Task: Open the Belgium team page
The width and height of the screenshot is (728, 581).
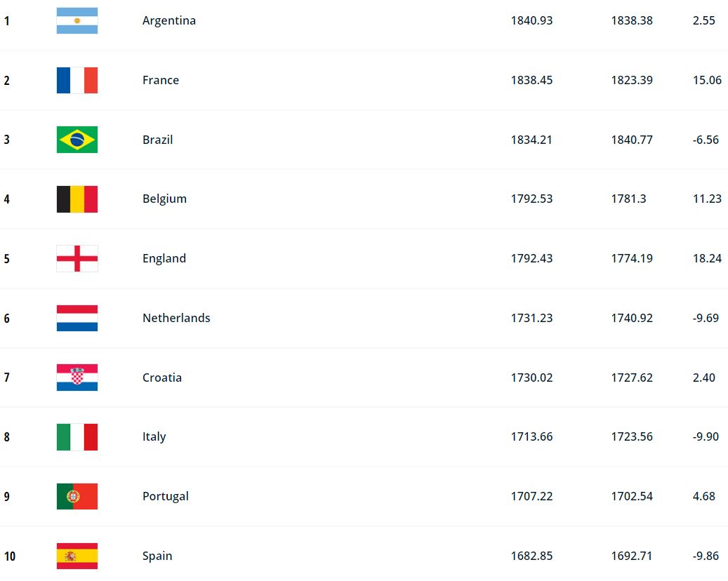Action: (x=164, y=199)
